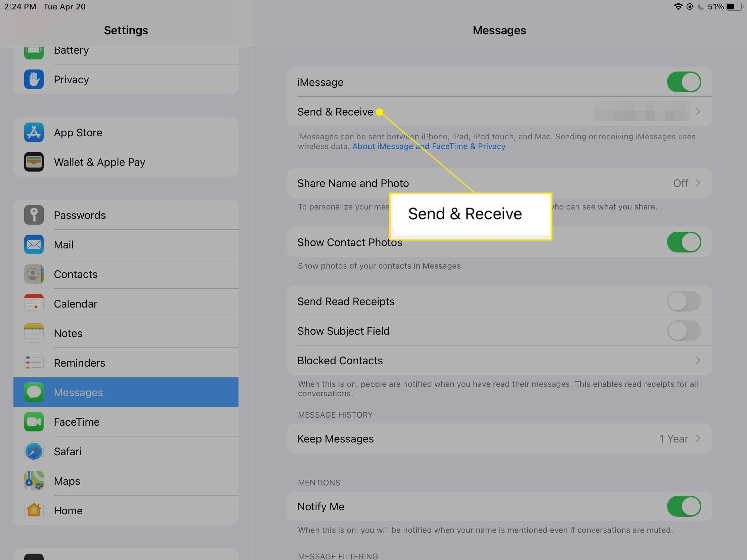Screen dimensions: 747x560
Task: Select Passwords in settings sidebar
Action: [126, 215]
